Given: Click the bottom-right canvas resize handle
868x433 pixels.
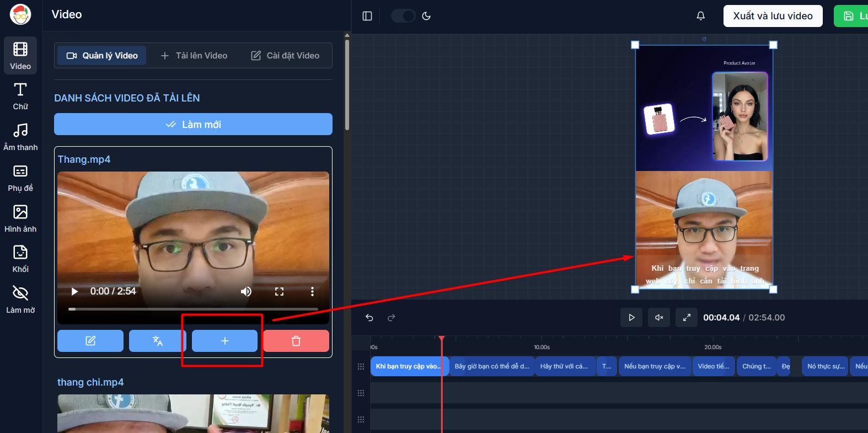Looking at the screenshot, I should (x=773, y=289).
